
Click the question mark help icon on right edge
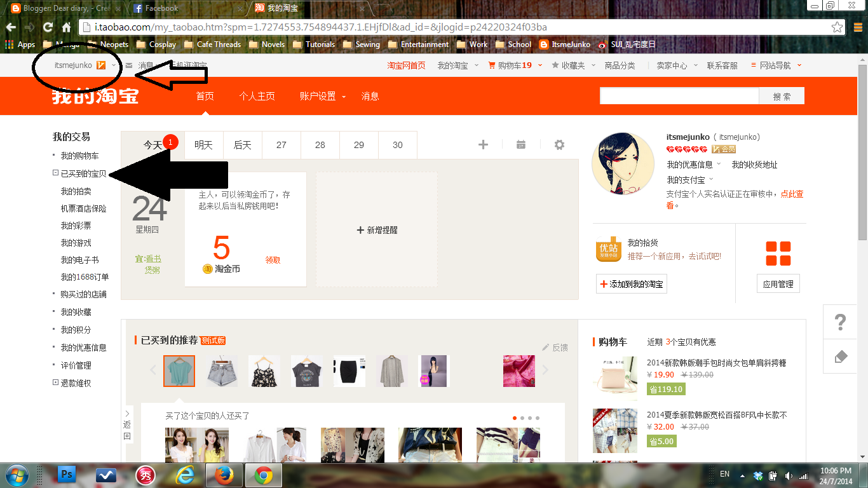point(840,323)
